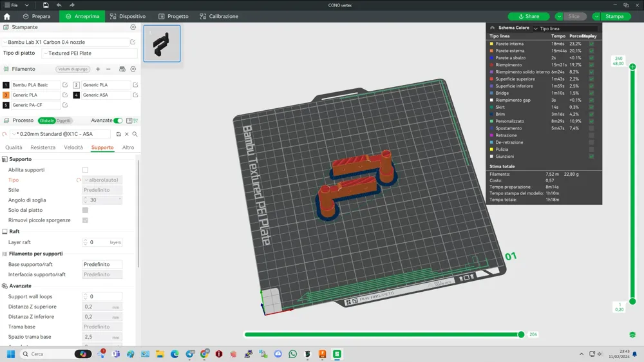The width and height of the screenshot is (644, 362).
Task: Open printer settings gear icon beside Stampante
Action: (133, 28)
